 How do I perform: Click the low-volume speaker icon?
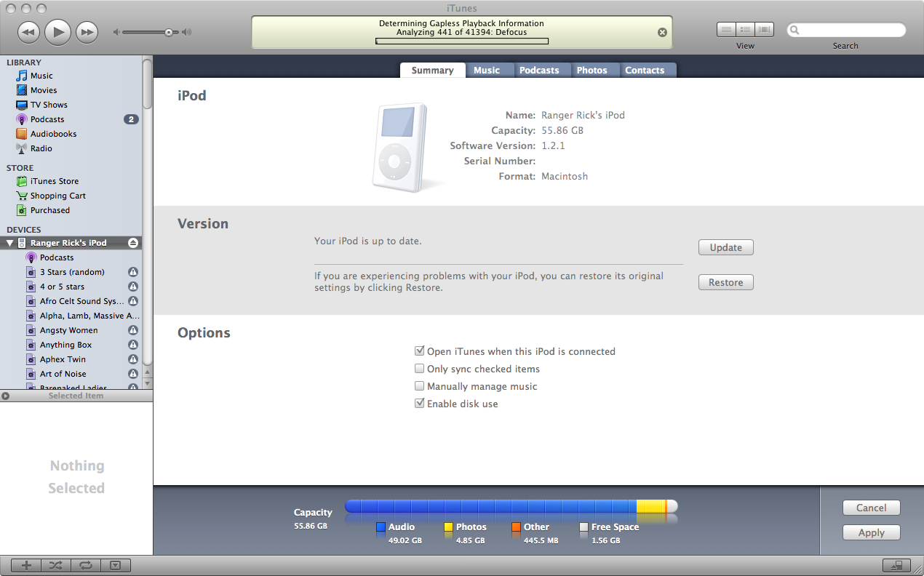(116, 32)
